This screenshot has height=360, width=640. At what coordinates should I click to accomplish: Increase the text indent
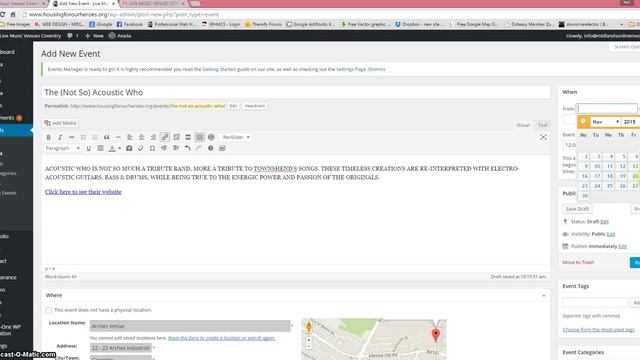(176, 148)
